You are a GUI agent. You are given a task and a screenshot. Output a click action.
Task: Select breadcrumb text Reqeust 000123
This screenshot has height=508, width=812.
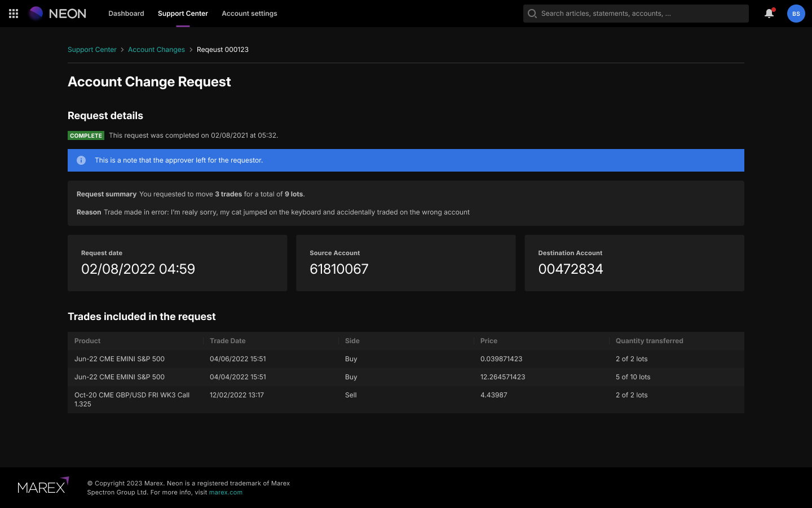[x=223, y=50]
